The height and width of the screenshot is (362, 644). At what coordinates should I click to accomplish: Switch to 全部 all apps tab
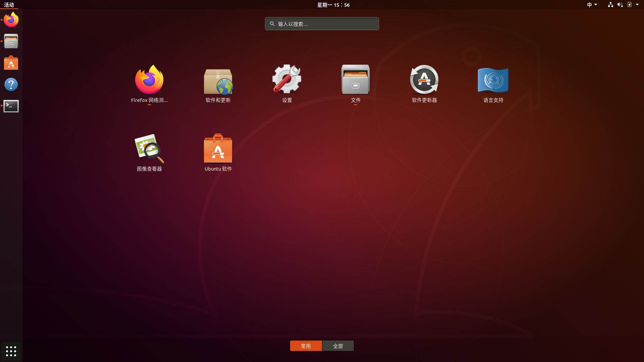point(338,346)
